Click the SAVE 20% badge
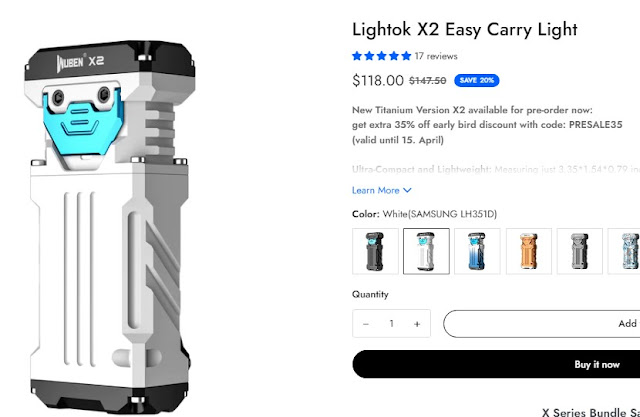 477,80
